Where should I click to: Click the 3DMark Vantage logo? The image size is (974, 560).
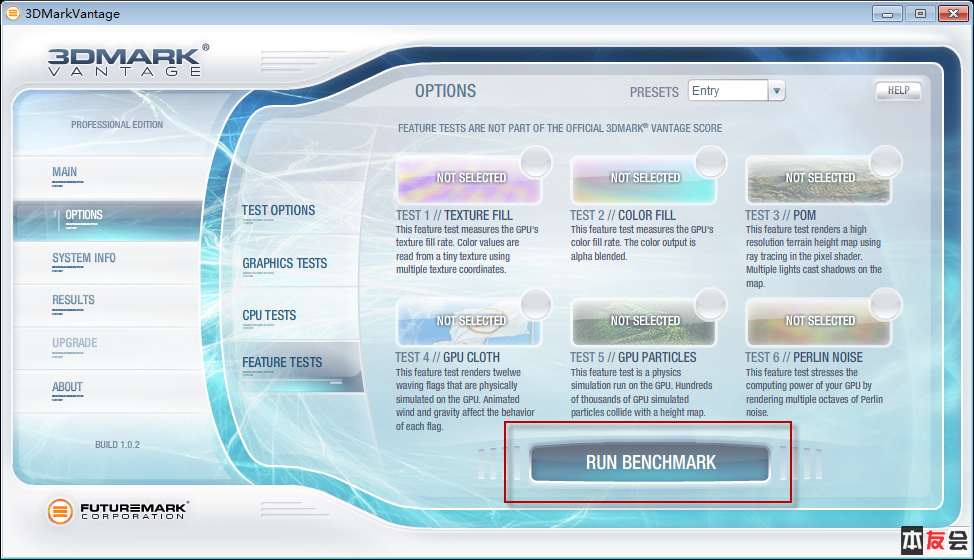[x=129, y=60]
